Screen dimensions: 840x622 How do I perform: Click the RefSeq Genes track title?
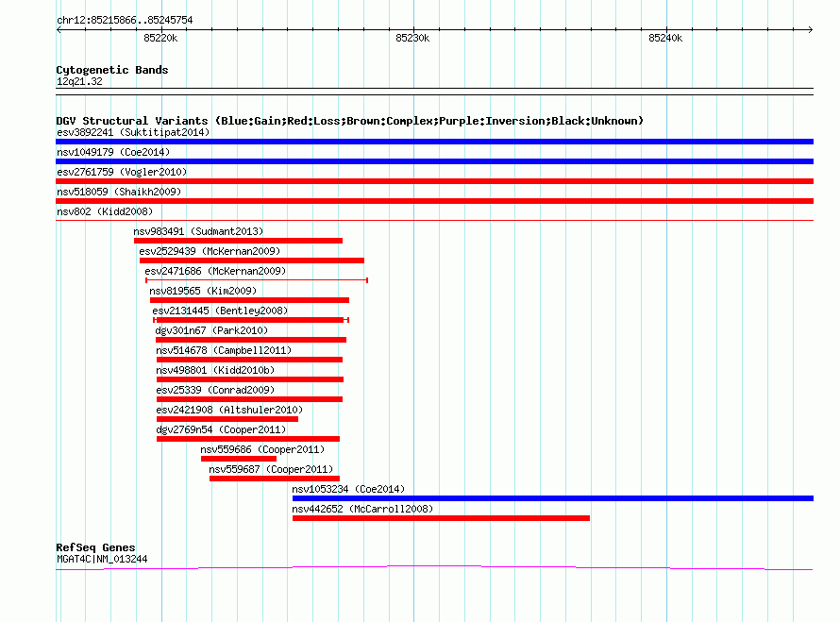(x=95, y=547)
